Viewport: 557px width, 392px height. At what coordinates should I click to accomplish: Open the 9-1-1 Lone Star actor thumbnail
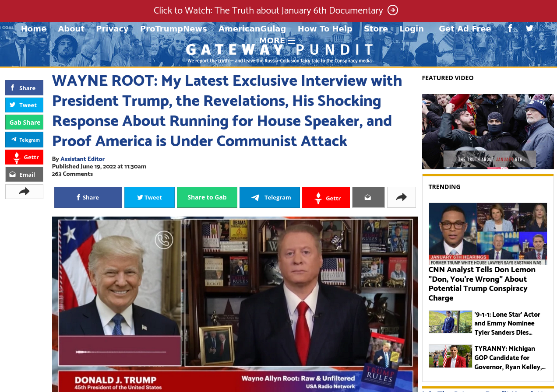(x=451, y=322)
